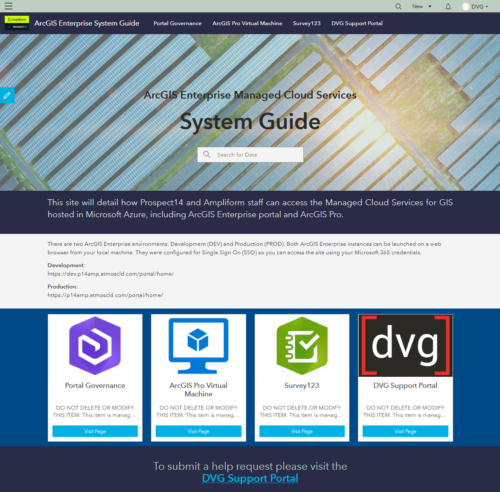The height and width of the screenshot is (492, 500).
Task: Open Portal Governance nav menu item
Action: click(x=177, y=23)
